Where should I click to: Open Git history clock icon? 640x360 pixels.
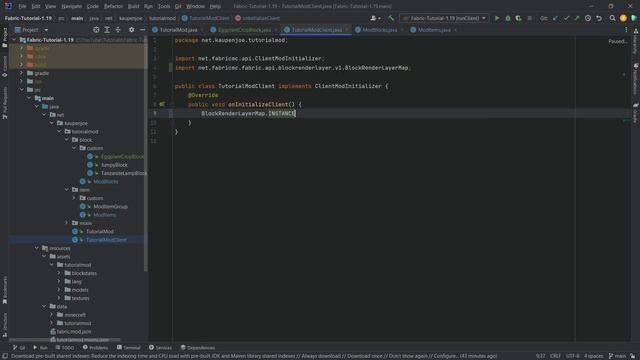pos(588,18)
